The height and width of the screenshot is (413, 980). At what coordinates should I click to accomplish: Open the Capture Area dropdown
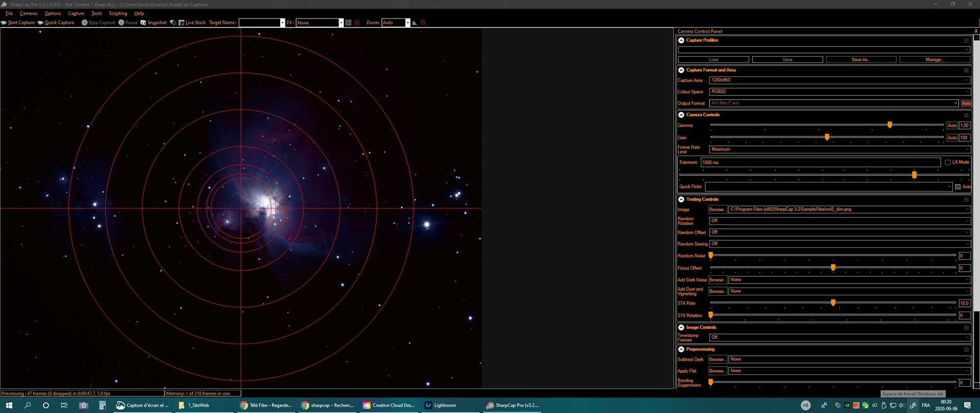pos(839,80)
